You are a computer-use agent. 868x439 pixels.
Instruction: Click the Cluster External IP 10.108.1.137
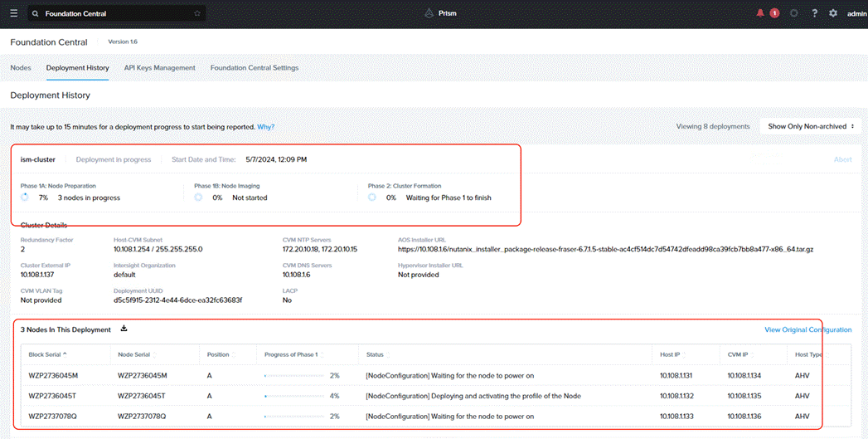[37, 275]
